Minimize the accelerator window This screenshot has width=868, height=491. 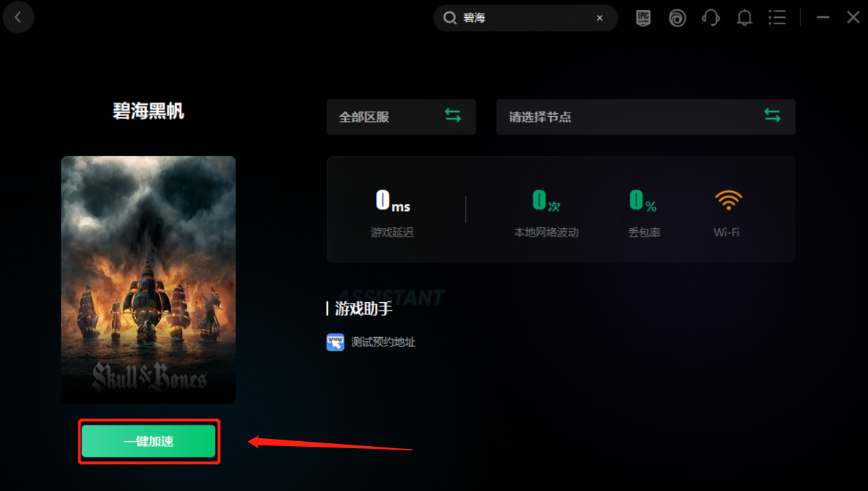coord(823,18)
